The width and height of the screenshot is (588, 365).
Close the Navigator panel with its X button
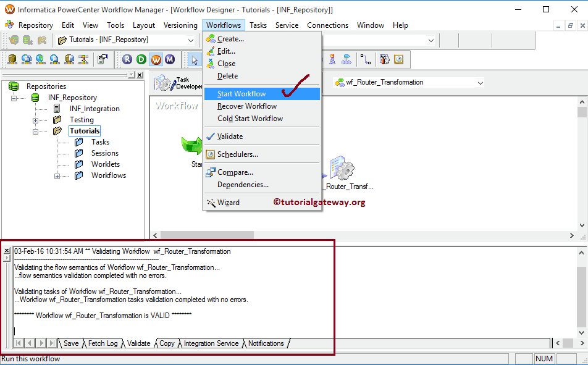click(140, 75)
